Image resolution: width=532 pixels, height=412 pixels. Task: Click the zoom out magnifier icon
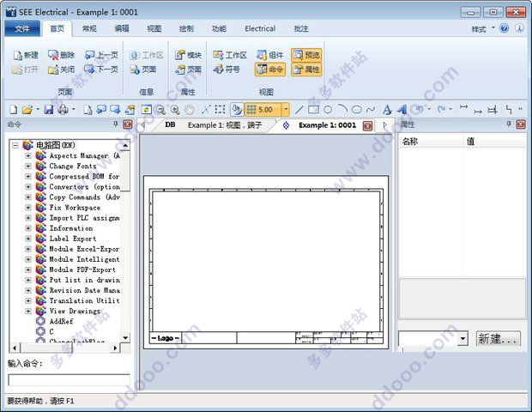point(160,110)
